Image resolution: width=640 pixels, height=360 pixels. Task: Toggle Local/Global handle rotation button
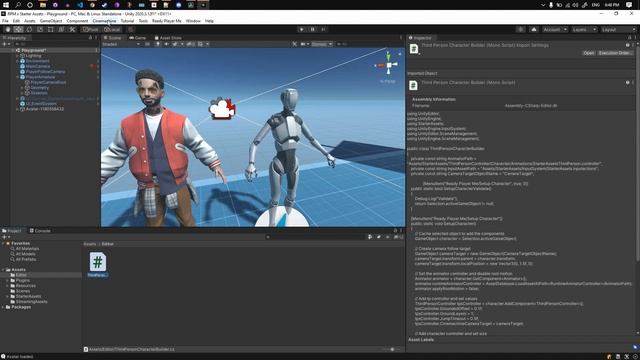coord(112,29)
